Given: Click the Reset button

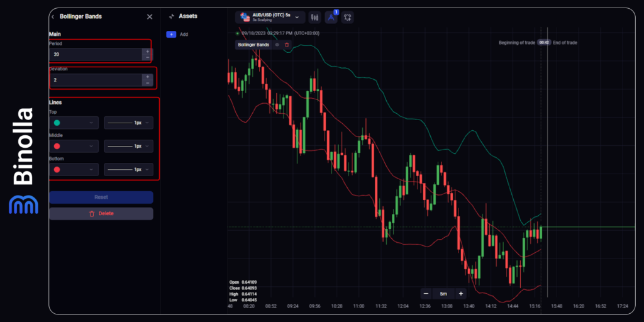Looking at the screenshot, I should (x=101, y=197).
